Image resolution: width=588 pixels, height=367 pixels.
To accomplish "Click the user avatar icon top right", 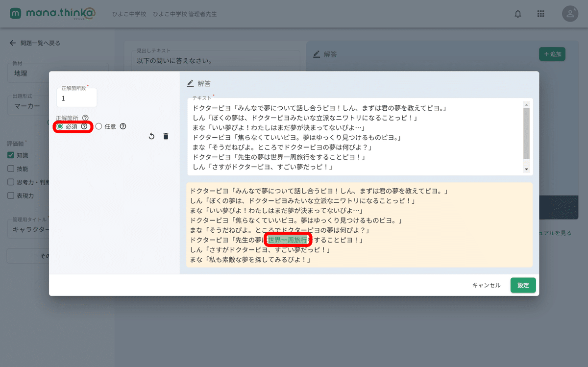I will point(570,14).
